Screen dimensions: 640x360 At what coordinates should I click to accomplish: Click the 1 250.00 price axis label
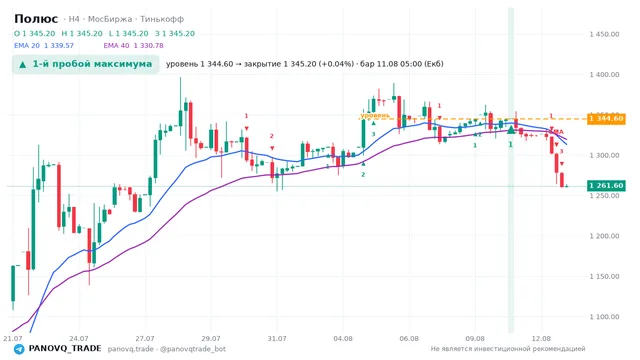point(604,196)
